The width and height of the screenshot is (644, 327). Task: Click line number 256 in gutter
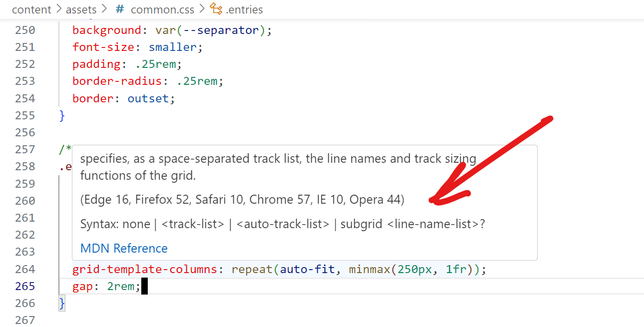25,132
